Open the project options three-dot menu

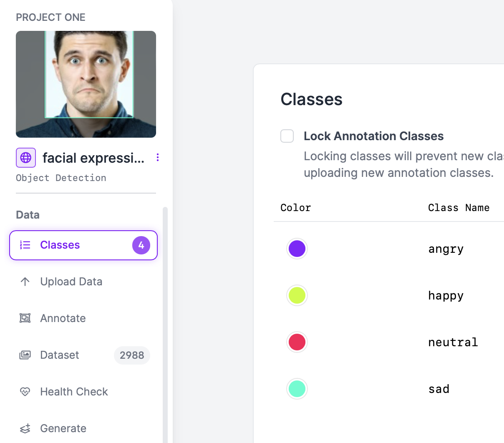coord(157,158)
